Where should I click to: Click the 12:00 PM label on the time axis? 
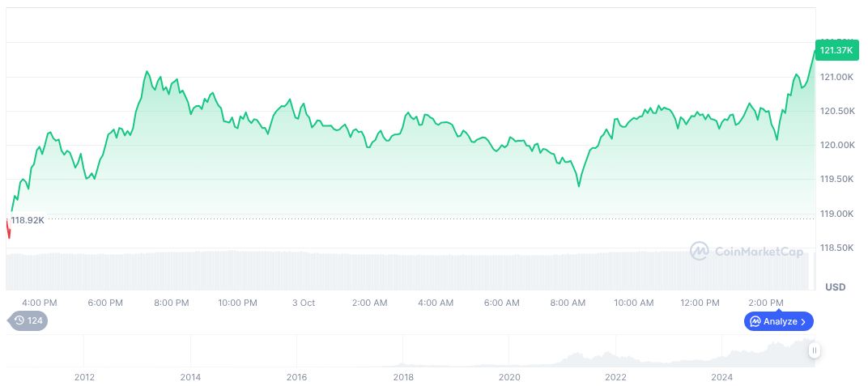[x=700, y=303]
